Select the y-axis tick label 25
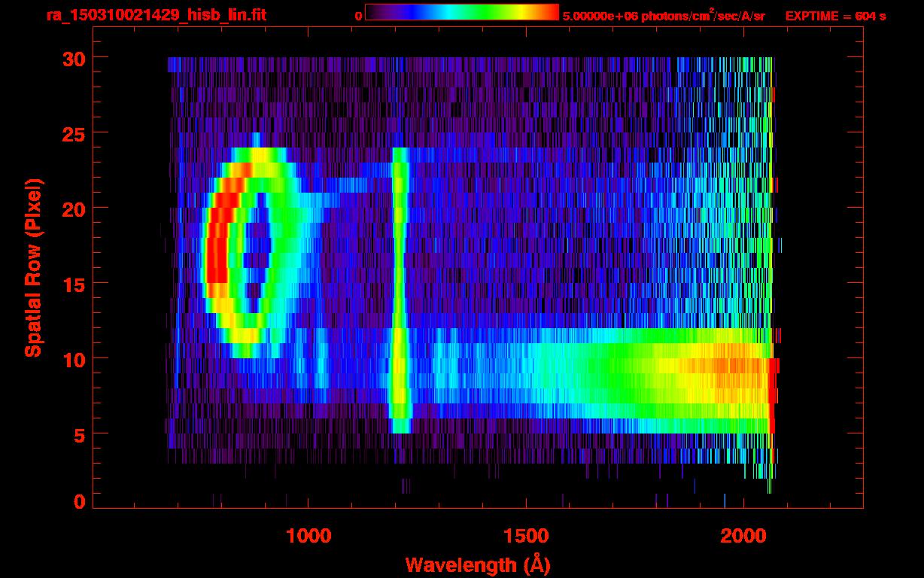Image resolution: width=924 pixels, height=578 pixels. point(72,133)
